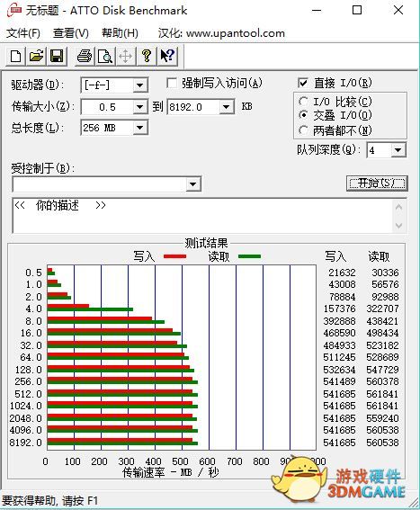Save results with the floppy disk icon
Image resolution: width=420 pixels, height=510 pixels.
point(57,57)
